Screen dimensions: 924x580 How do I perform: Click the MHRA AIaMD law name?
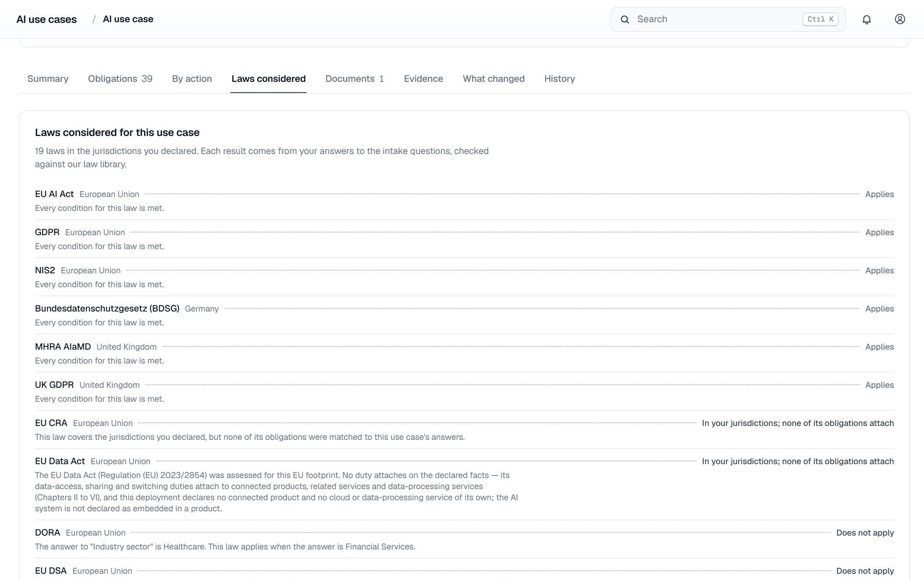pos(62,346)
